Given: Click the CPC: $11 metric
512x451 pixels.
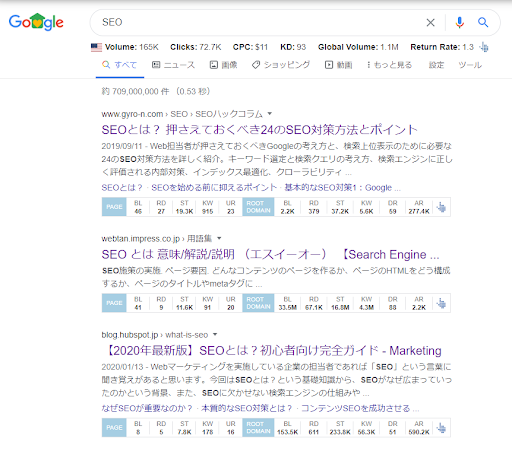Looking at the screenshot, I should pyautogui.click(x=250, y=47).
